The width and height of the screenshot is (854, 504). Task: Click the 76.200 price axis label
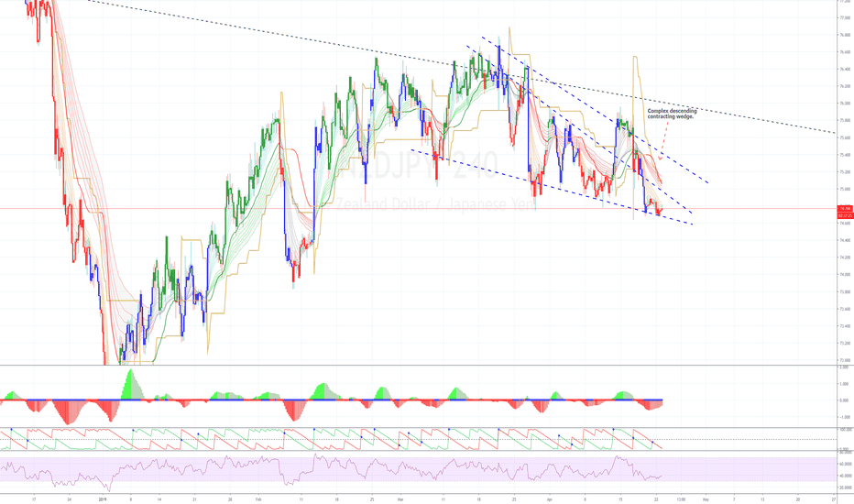(x=846, y=86)
